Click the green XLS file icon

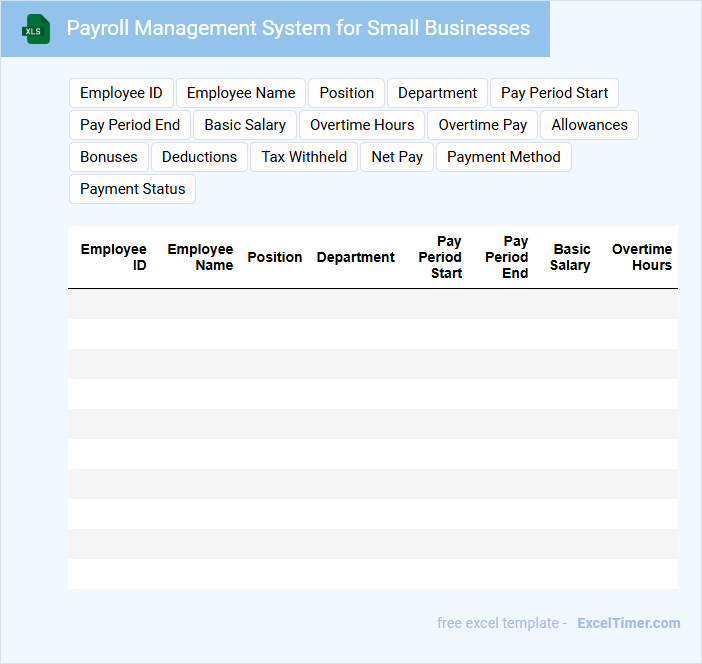click(x=36, y=29)
